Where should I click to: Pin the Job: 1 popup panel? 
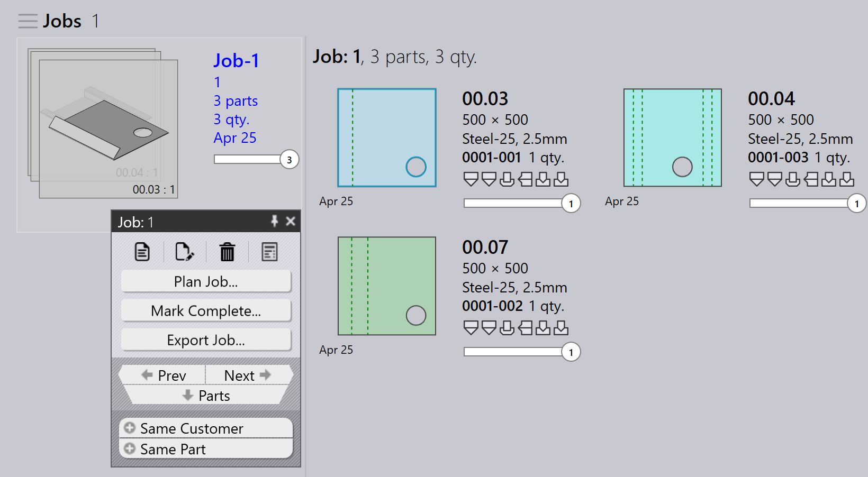click(x=274, y=221)
